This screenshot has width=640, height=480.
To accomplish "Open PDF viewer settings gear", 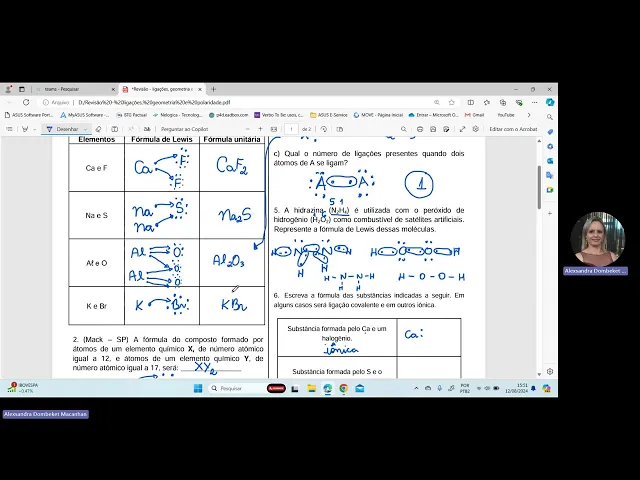I will tap(476, 129).
